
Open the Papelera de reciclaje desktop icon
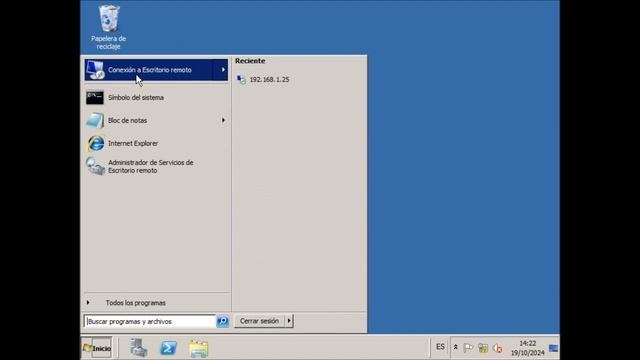[109, 27]
